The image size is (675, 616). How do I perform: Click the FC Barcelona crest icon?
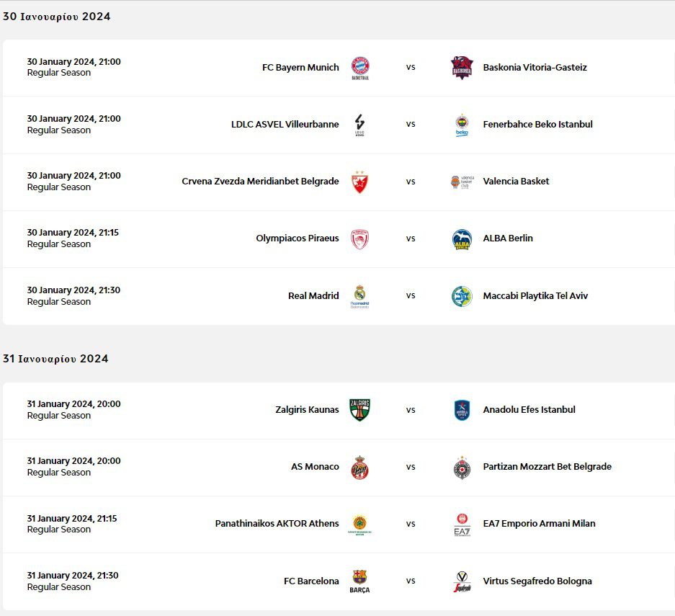(359, 579)
